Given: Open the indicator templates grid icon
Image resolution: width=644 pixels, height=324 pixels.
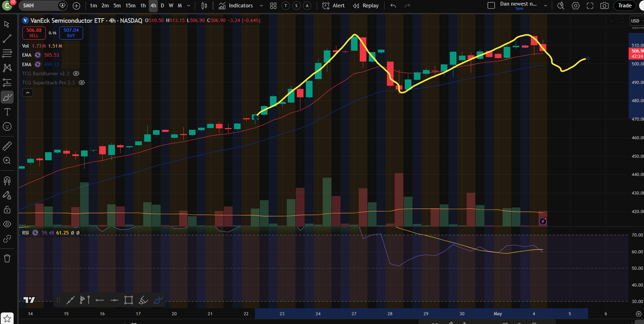Looking at the screenshot, I should click(273, 5).
